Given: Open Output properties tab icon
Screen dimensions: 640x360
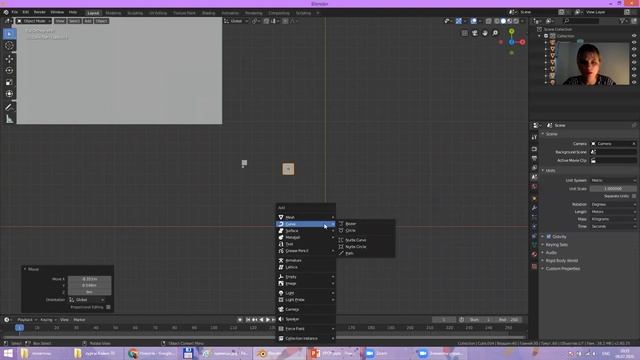Looking at the screenshot, I should point(534,158).
